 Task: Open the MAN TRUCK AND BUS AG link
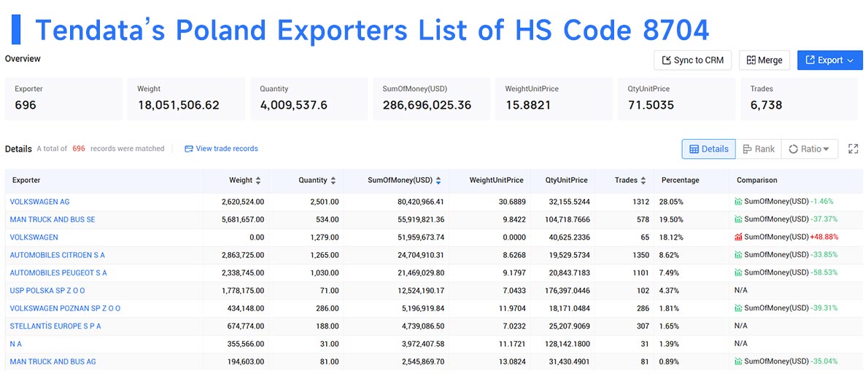coord(53,361)
